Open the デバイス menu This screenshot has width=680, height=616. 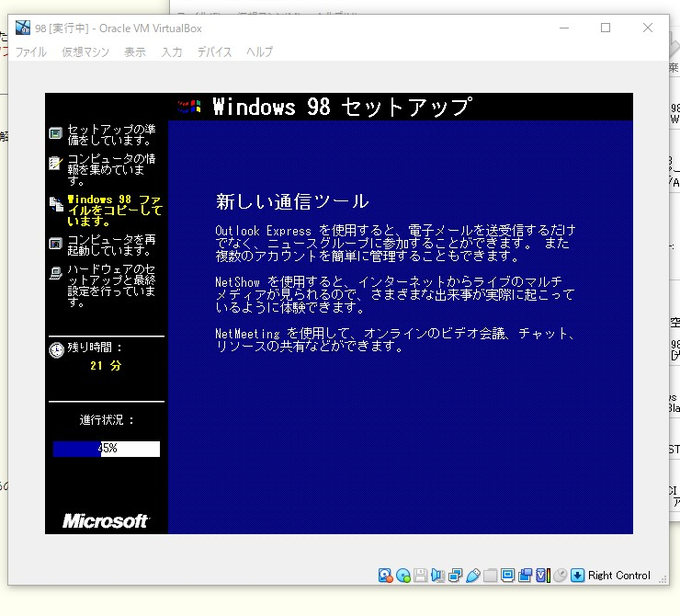[x=214, y=52]
